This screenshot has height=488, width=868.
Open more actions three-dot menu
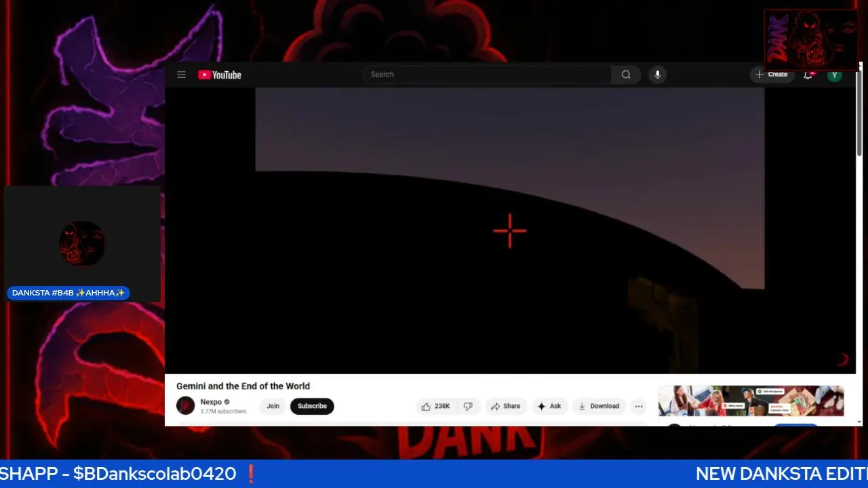(638, 406)
